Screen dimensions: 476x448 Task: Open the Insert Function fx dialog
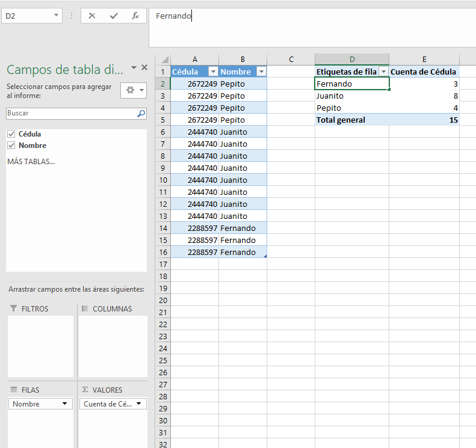[x=135, y=16]
